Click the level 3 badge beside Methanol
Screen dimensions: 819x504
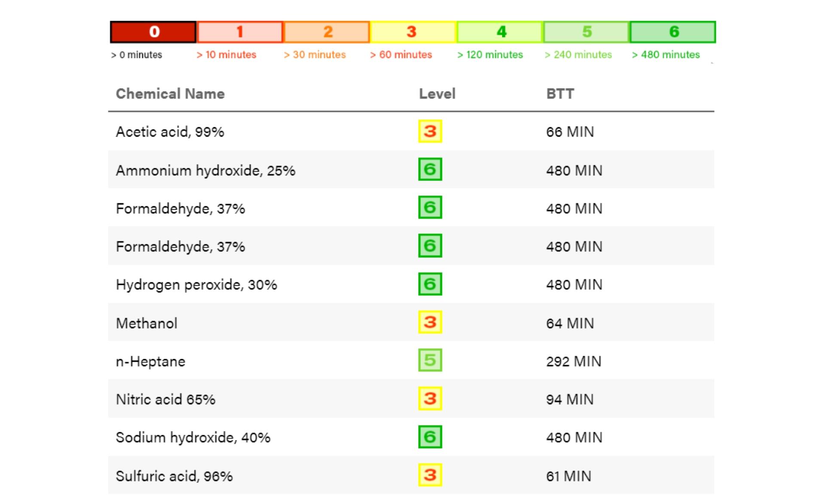pyautogui.click(x=430, y=323)
